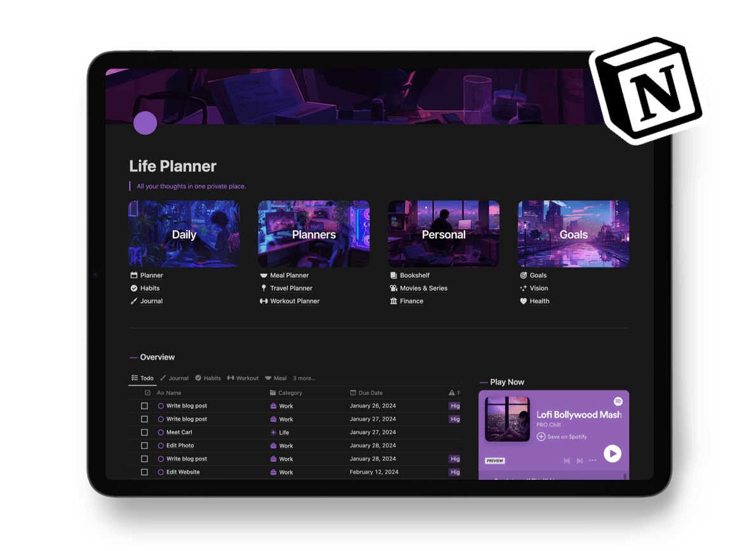This screenshot has height=551, width=756.
Task: Click the book icon beside Bookshelf
Action: pyautogui.click(x=393, y=275)
